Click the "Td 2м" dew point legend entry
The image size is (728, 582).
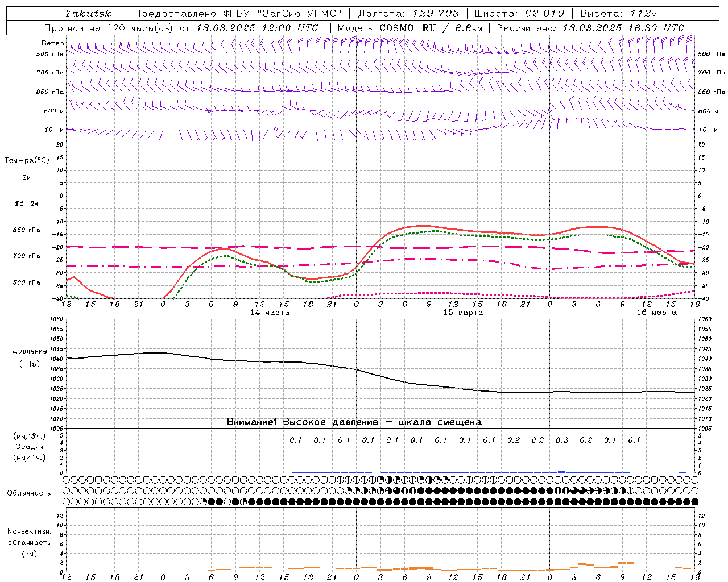click(x=27, y=203)
